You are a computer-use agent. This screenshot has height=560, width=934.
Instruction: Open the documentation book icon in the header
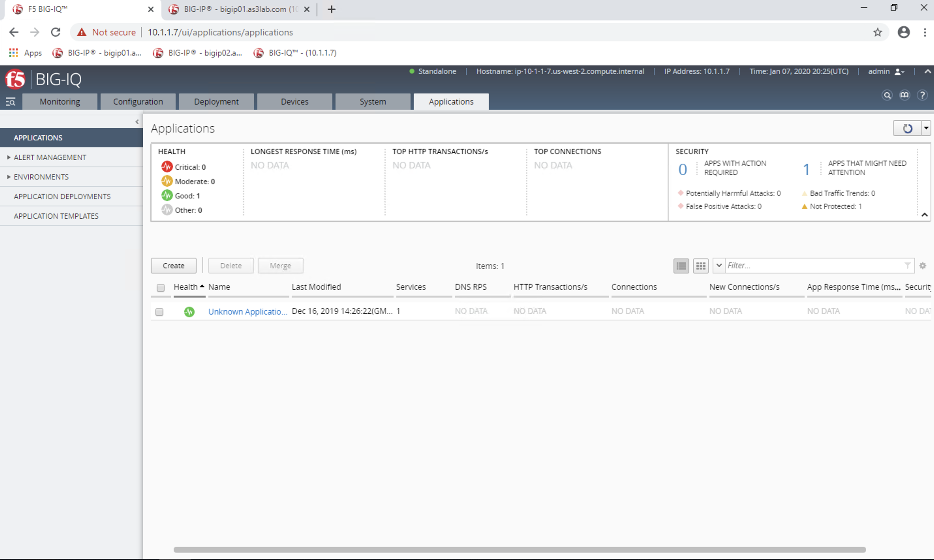905,95
